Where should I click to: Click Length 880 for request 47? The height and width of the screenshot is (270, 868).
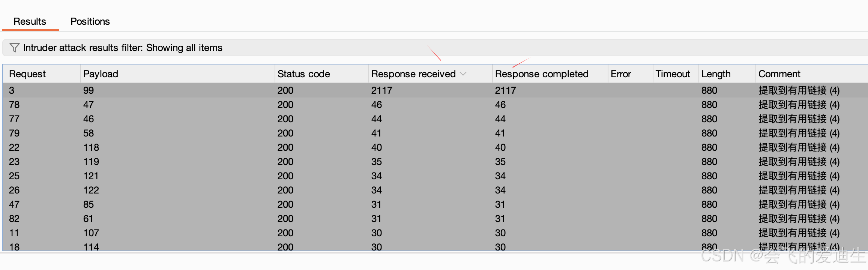[709, 204]
